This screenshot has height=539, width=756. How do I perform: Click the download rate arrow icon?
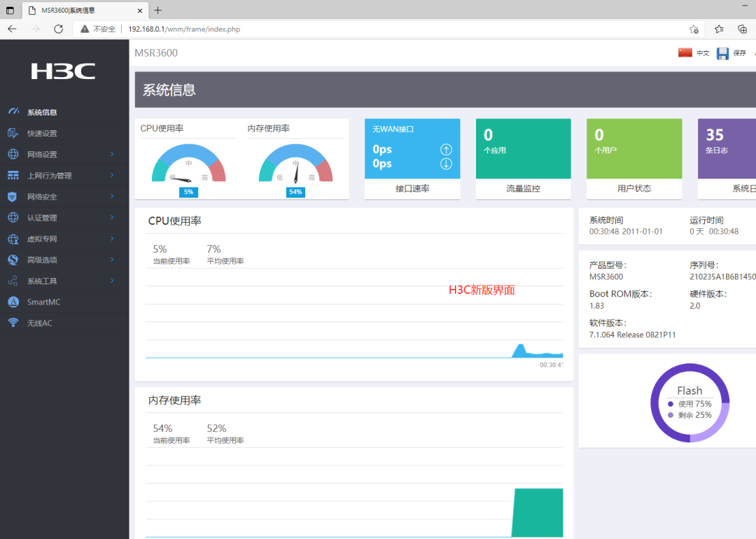pos(446,164)
